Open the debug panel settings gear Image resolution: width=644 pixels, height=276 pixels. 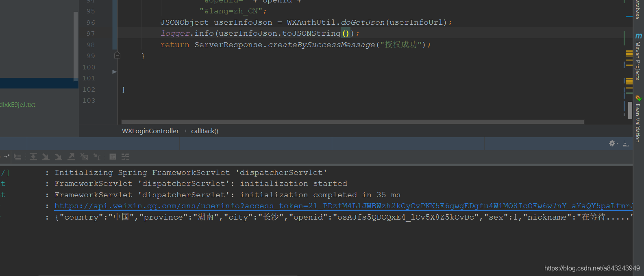click(613, 143)
